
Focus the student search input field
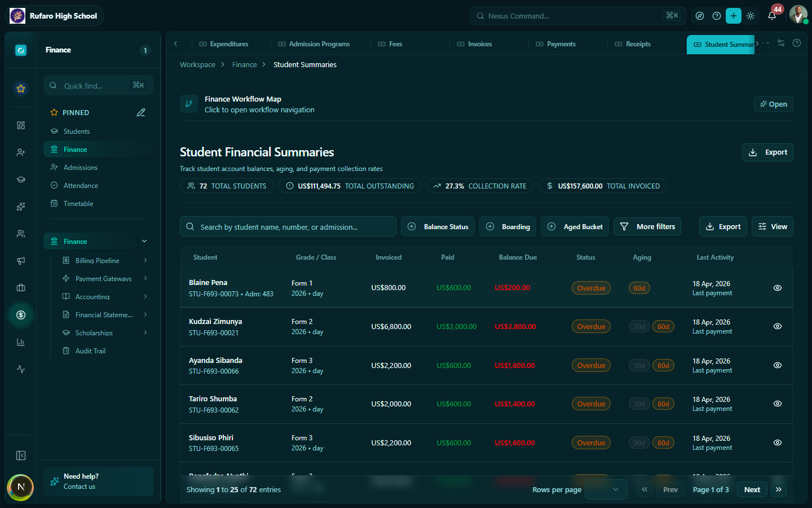click(x=288, y=226)
